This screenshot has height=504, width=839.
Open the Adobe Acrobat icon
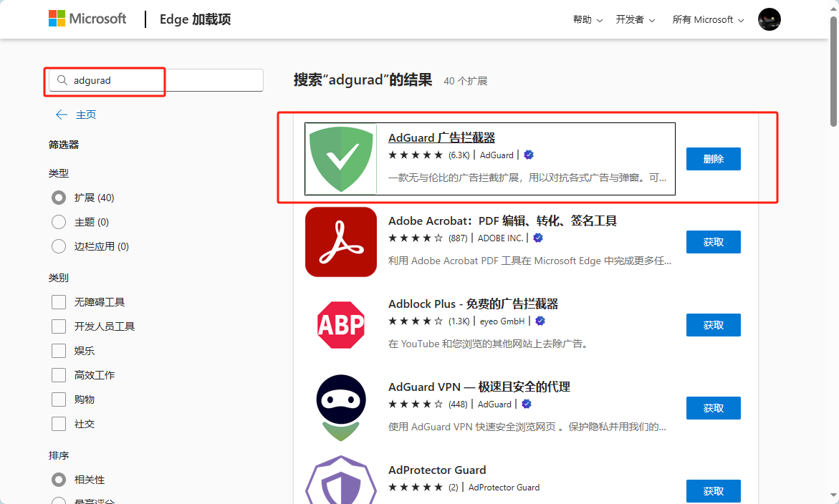(341, 241)
